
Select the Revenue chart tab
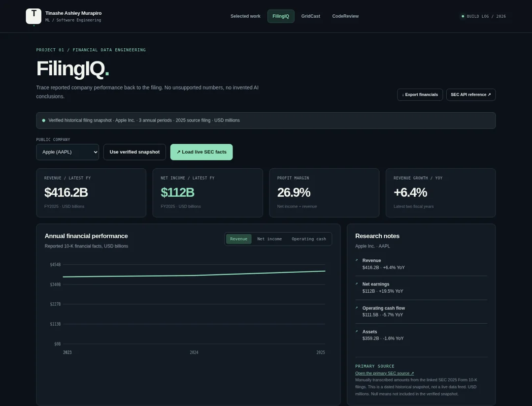238,239
